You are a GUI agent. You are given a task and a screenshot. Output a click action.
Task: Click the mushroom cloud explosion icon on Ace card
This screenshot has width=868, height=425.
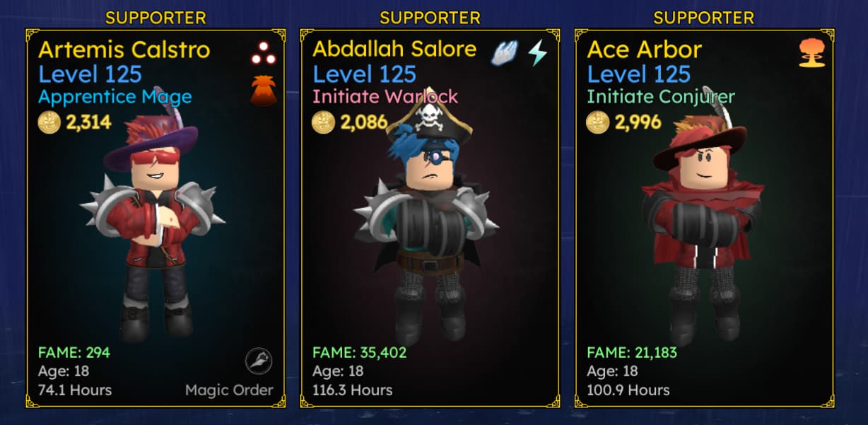pos(812,53)
